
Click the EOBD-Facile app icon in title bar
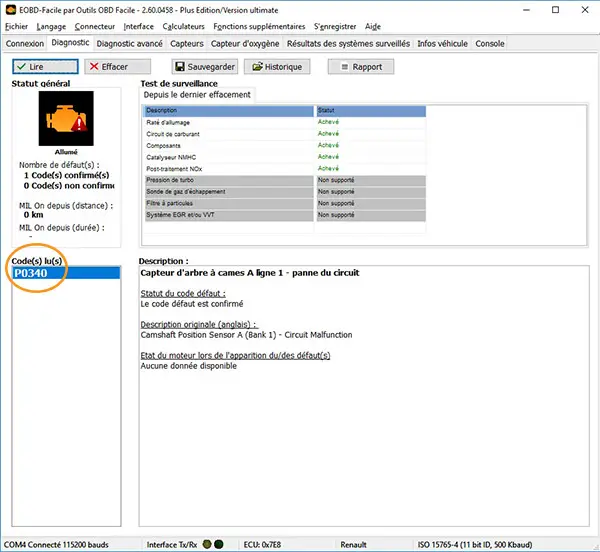coord(10,9)
